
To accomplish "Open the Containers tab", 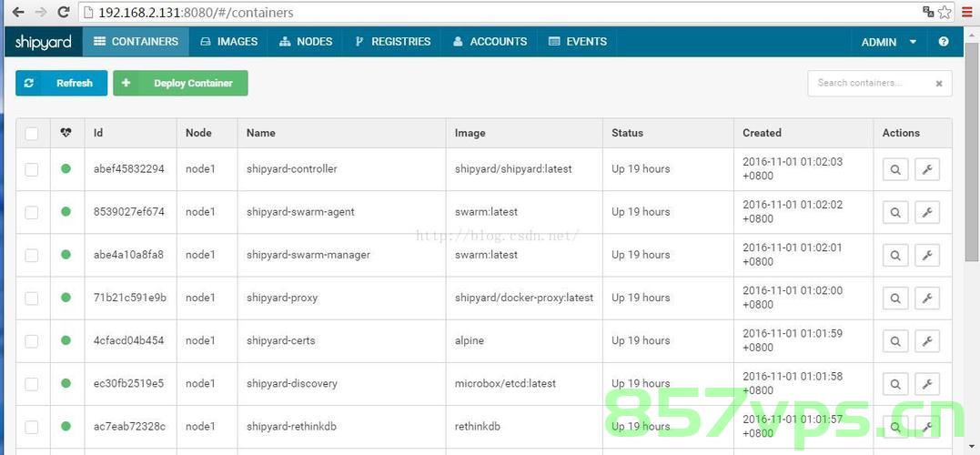I will (136, 42).
